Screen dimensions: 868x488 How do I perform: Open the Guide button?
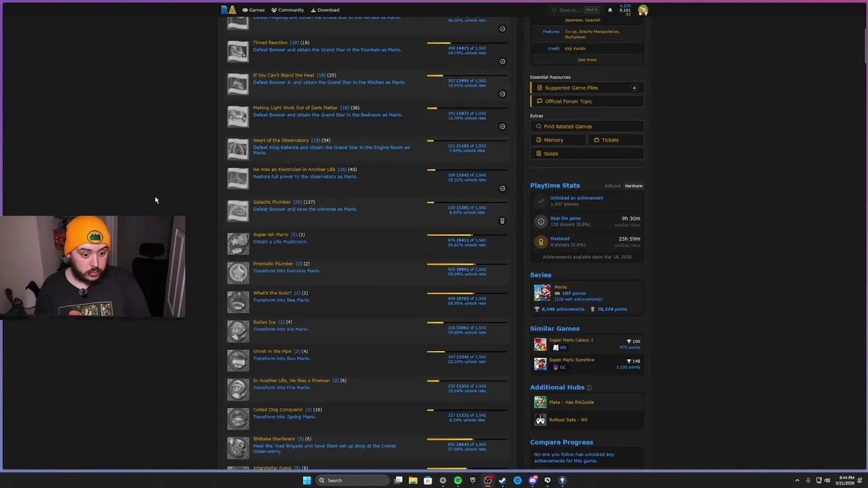(x=587, y=153)
